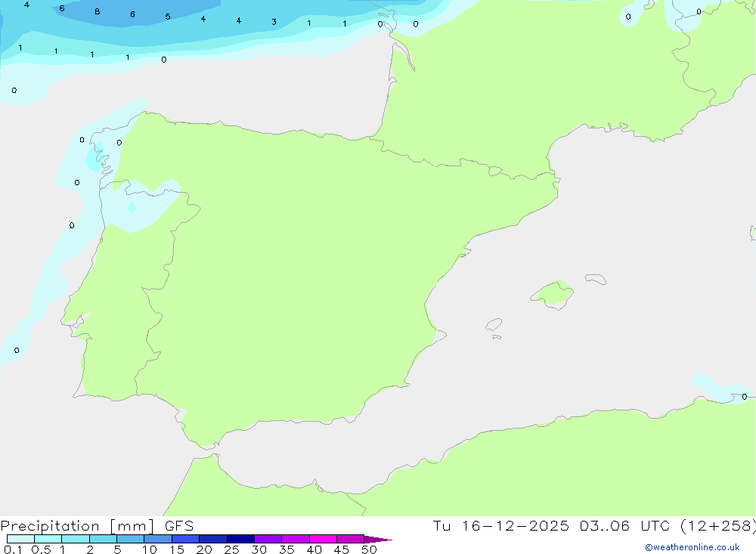Viewport: 756px width, 554px height.
Task: Open the weatheronline.co.uk copyright link
Action: click(x=692, y=547)
